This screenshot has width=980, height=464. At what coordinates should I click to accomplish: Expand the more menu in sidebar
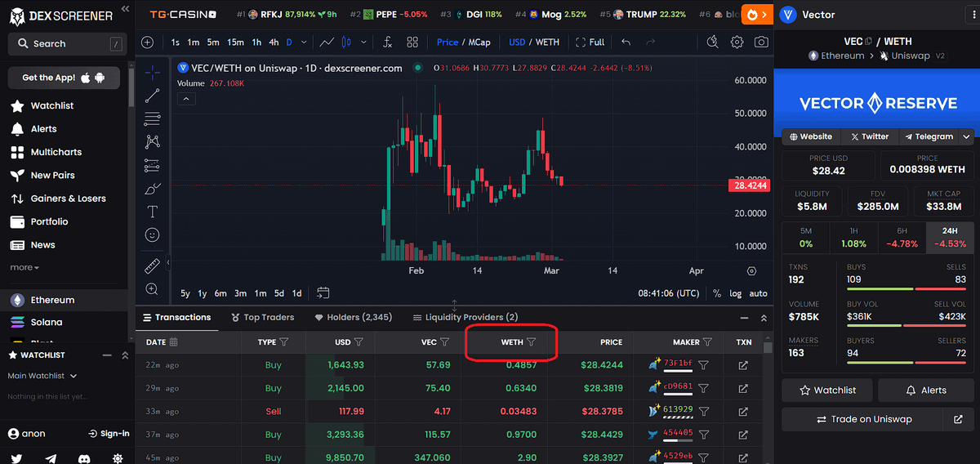[x=24, y=267]
